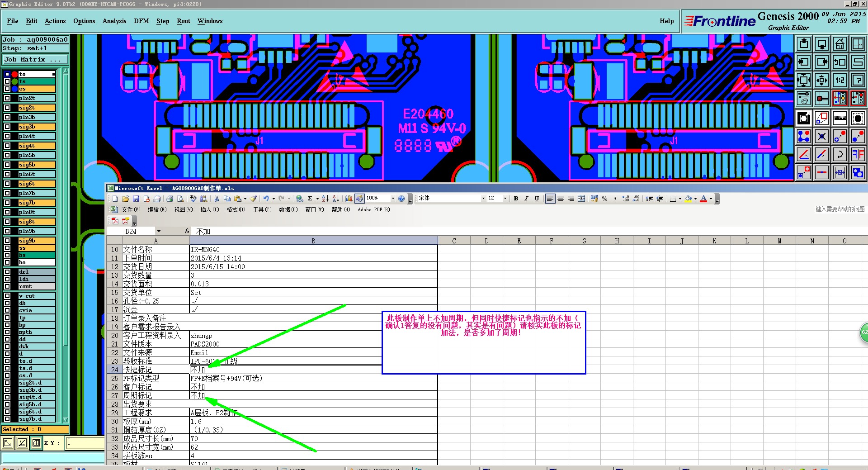Toggle checkbox for layer pln6t
This screenshot has height=470, width=868.
pos(7,174)
